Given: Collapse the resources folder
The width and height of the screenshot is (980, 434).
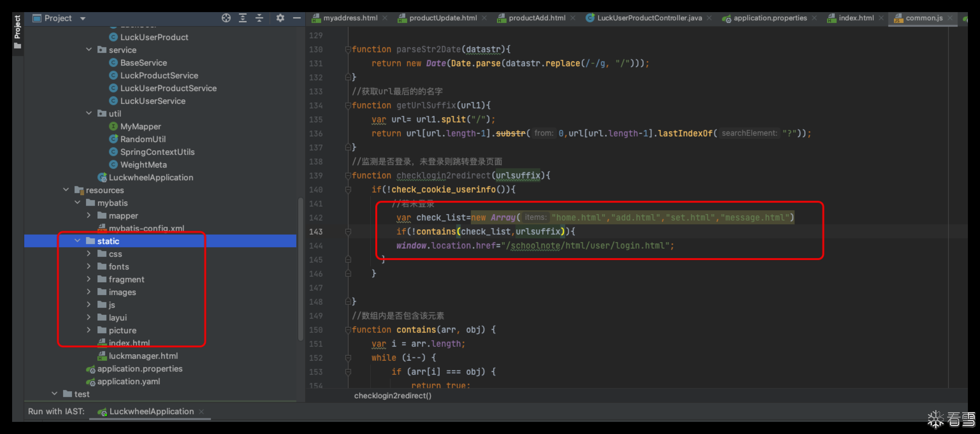Looking at the screenshot, I should tap(66, 189).
